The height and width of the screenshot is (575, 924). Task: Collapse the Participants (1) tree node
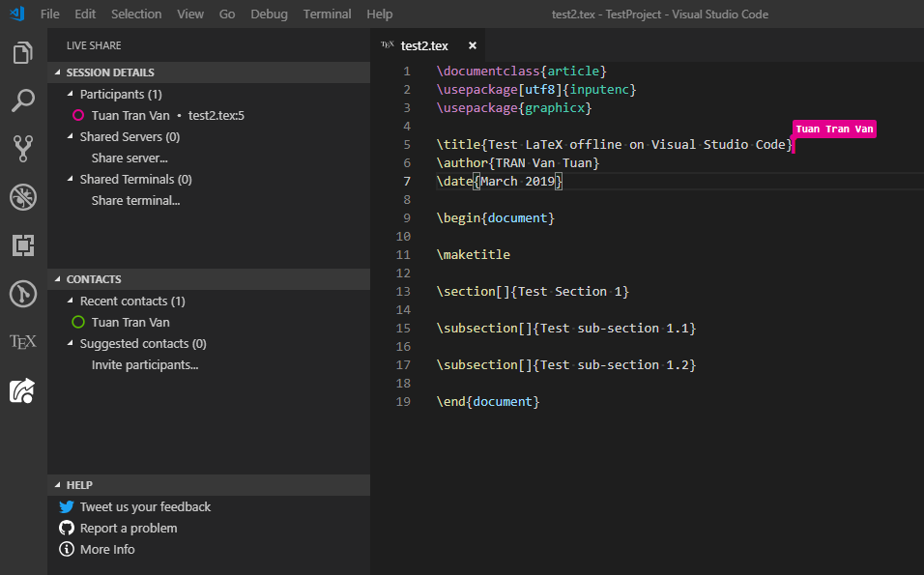(x=120, y=94)
